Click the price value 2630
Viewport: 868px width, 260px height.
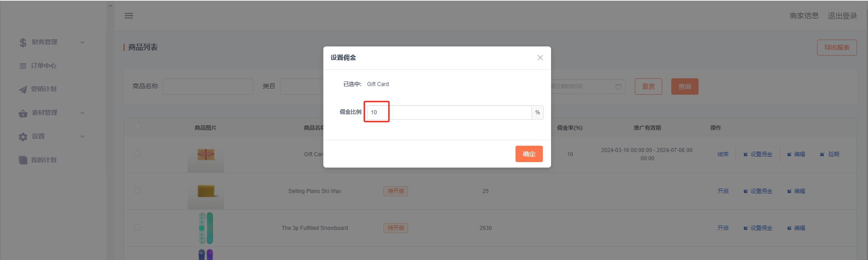tap(485, 228)
